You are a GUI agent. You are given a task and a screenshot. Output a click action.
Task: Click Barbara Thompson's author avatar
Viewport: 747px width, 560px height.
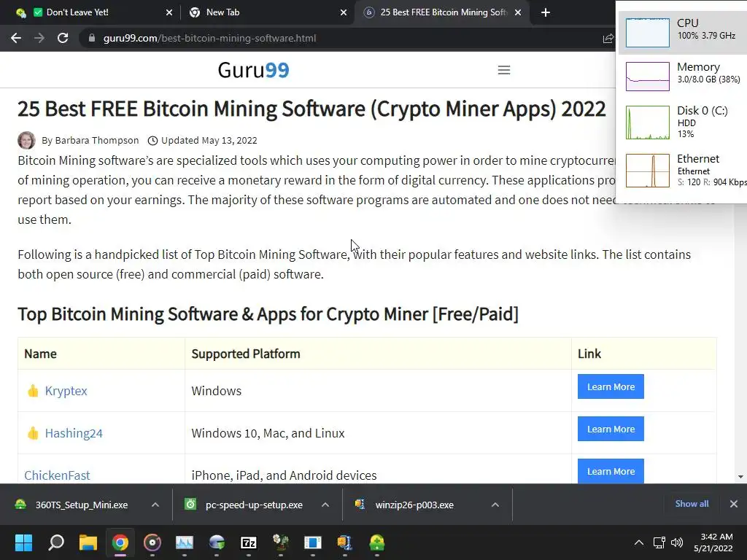point(27,141)
